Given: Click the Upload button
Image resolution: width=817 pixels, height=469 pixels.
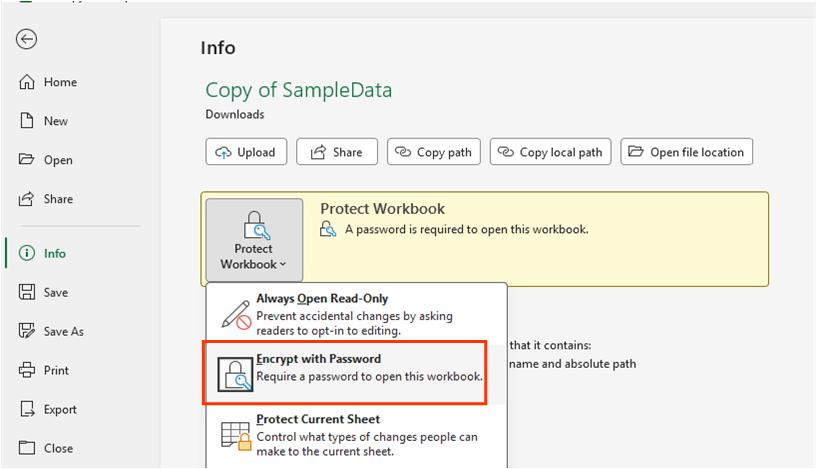Looking at the screenshot, I should (246, 152).
